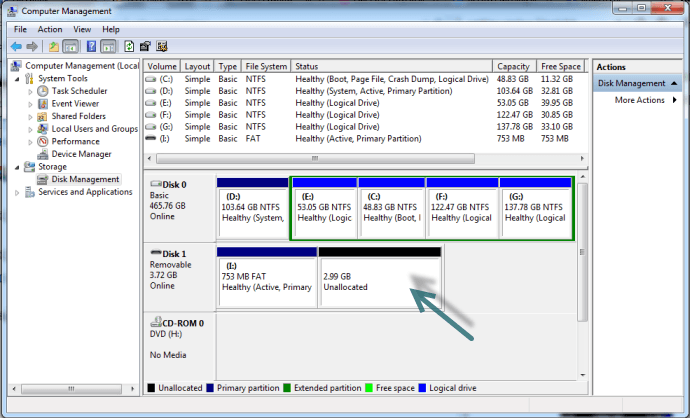This screenshot has height=418, width=690.
Task: Select the (C:) volume row in list
Action: tap(365, 79)
